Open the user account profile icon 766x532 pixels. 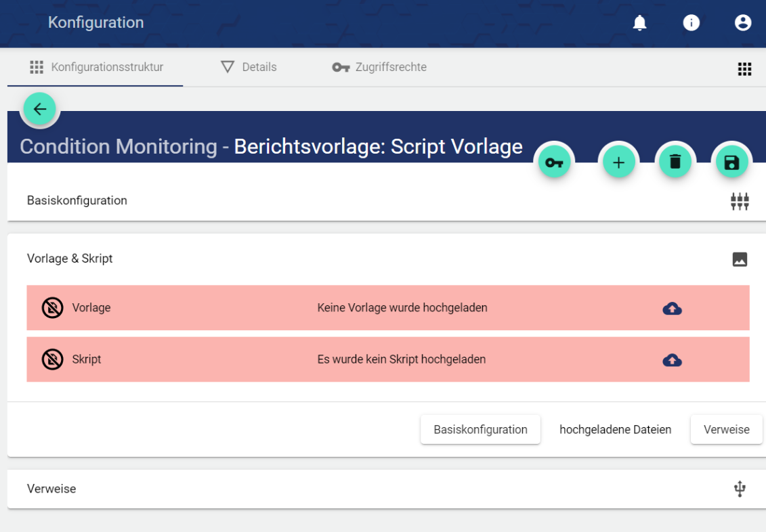[743, 23]
